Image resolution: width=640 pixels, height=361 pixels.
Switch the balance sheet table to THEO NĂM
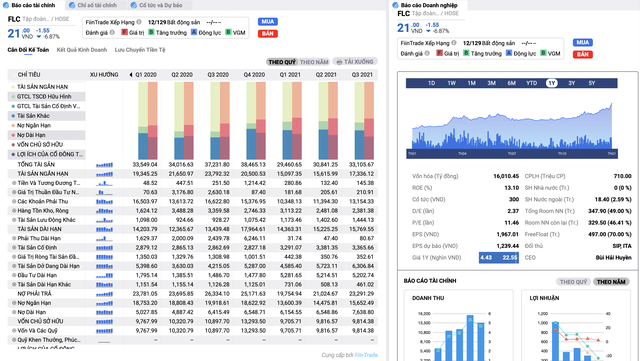[314, 62]
